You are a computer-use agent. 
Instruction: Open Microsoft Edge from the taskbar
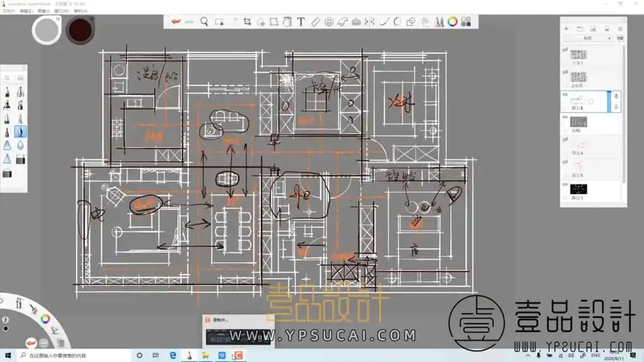173,356
